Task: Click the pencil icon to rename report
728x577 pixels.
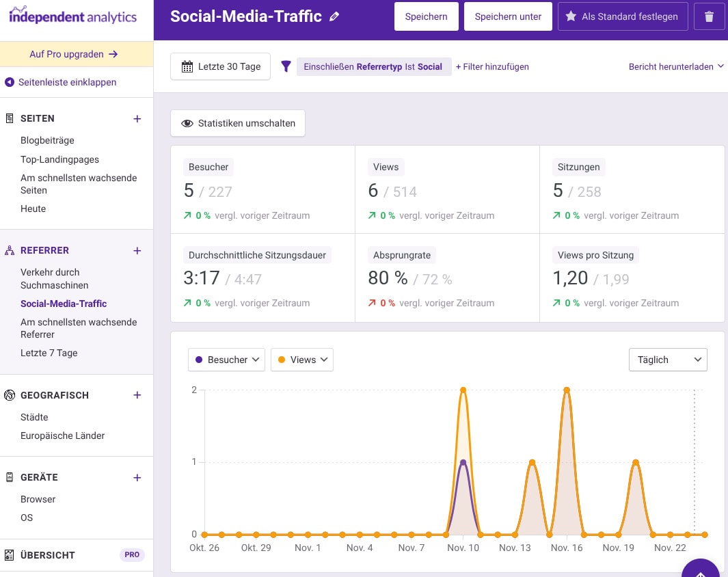Action: click(334, 16)
